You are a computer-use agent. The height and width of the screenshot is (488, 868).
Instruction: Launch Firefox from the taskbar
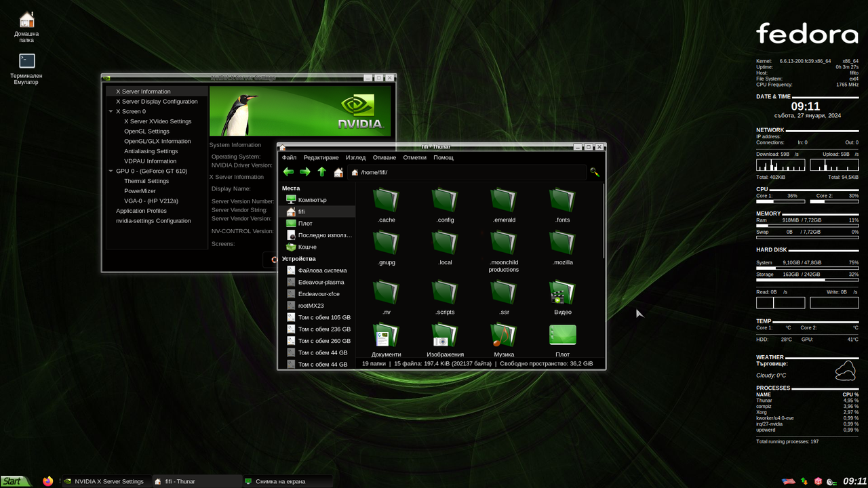click(x=48, y=481)
